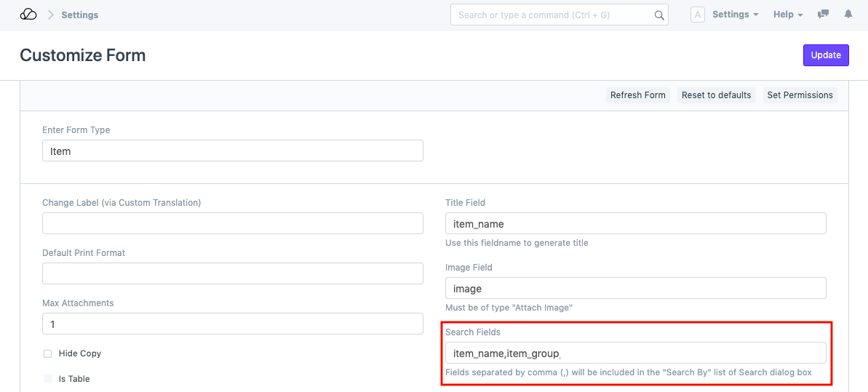868x392 pixels.
Task: Click the magnifier icon in search bar
Action: point(659,15)
